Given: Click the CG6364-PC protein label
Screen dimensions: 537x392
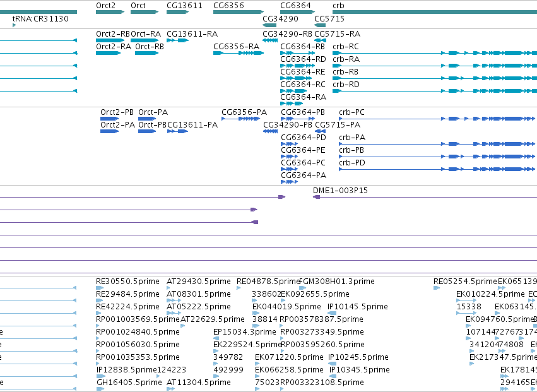Looking at the screenshot, I should pos(303,163).
